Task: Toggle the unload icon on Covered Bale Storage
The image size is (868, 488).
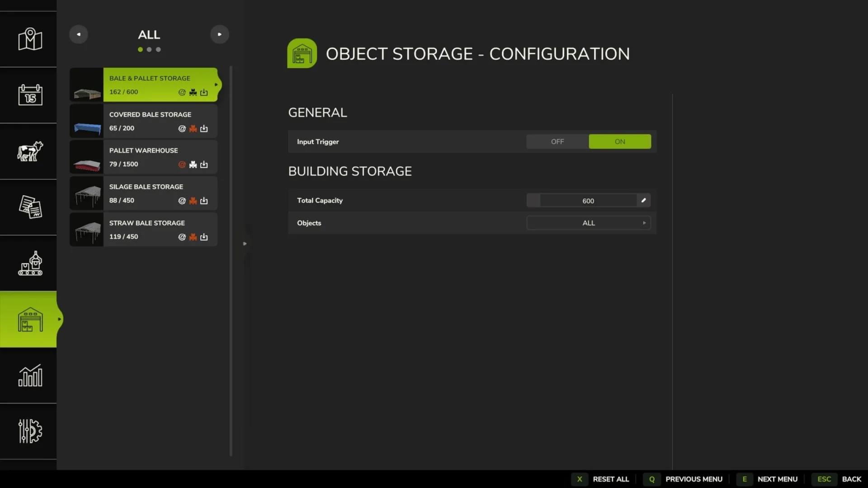Action: pyautogui.click(x=204, y=128)
